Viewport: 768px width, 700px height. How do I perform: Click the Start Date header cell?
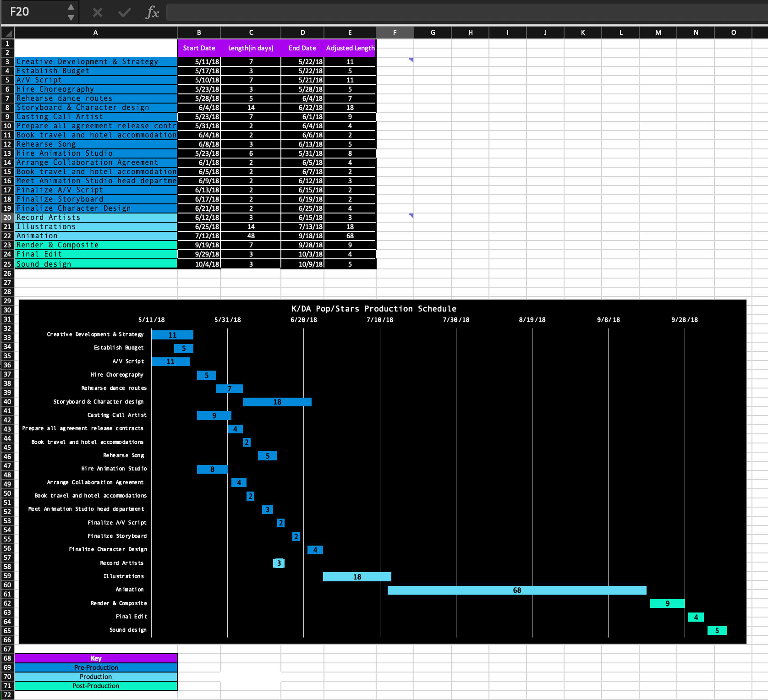pyautogui.click(x=199, y=48)
